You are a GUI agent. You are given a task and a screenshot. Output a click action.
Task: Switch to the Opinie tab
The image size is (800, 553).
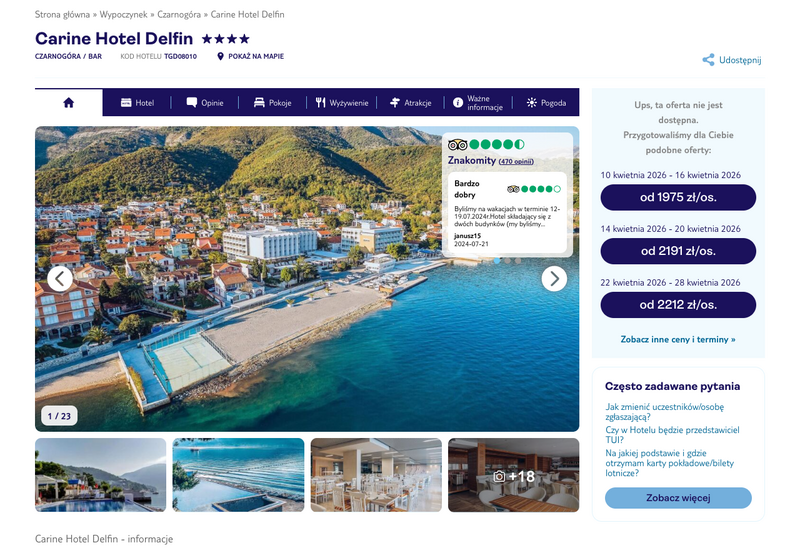[204, 103]
